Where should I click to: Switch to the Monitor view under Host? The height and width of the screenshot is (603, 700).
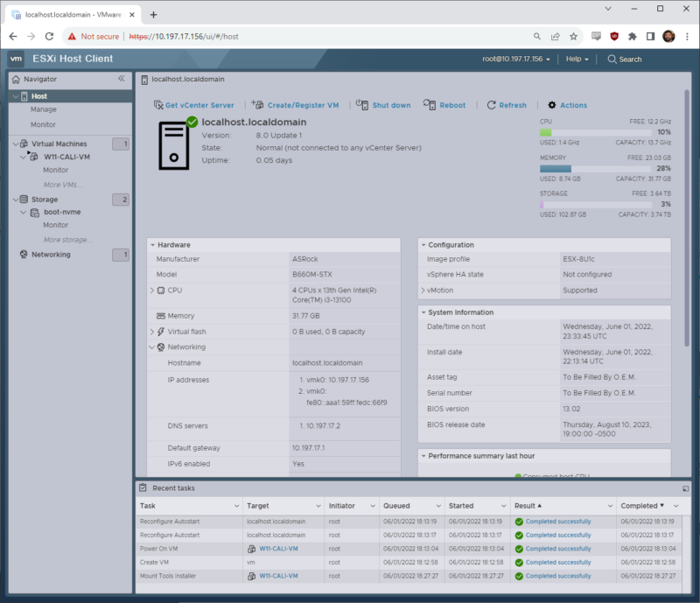(x=44, y=124)
